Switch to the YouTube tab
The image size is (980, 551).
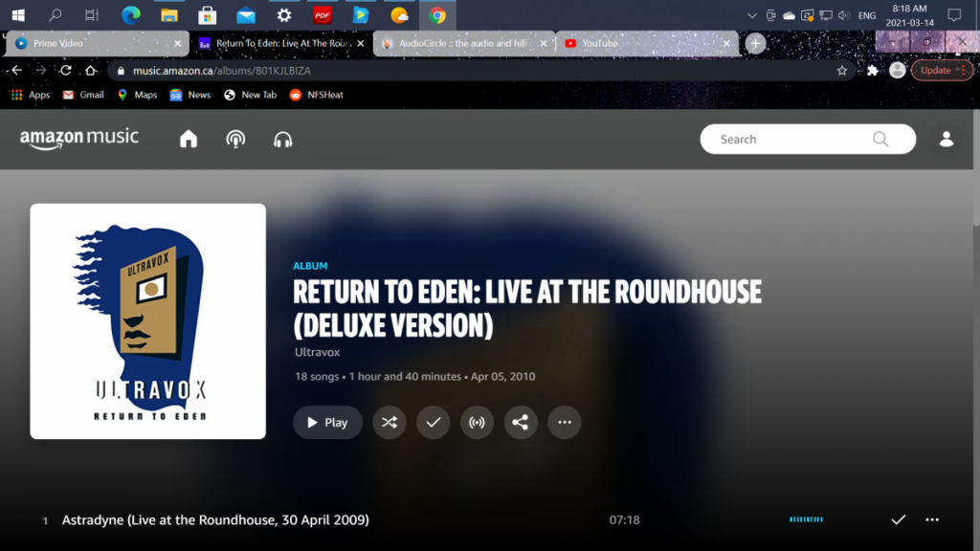(x=646, y=43)
